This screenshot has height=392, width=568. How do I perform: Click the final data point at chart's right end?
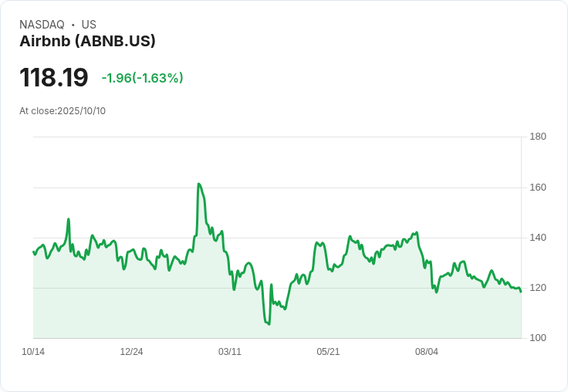pos(521,292)
